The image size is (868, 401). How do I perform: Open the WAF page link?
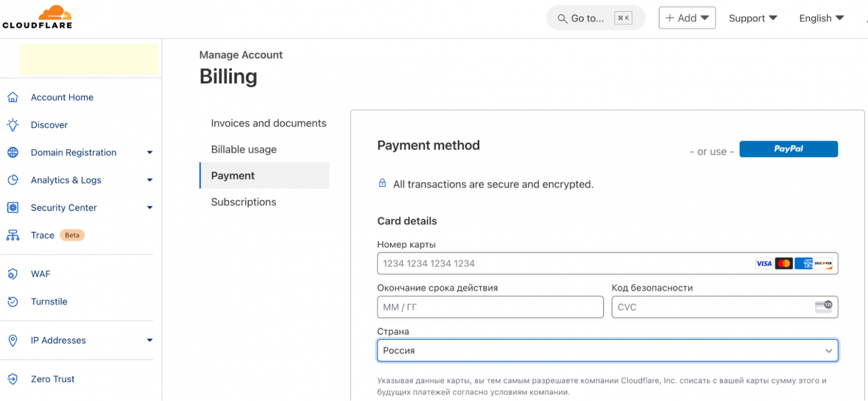(41, 274)
